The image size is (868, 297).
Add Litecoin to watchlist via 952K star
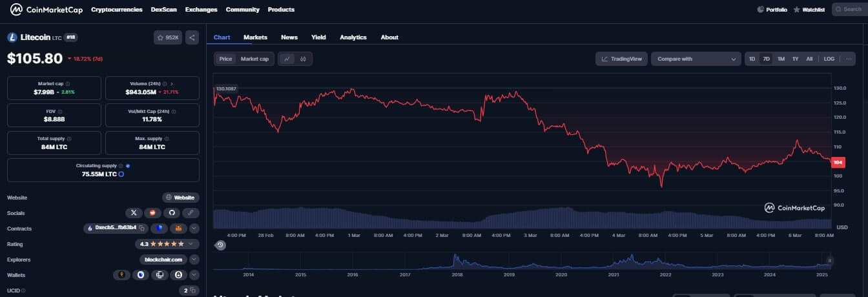[168, 37]
